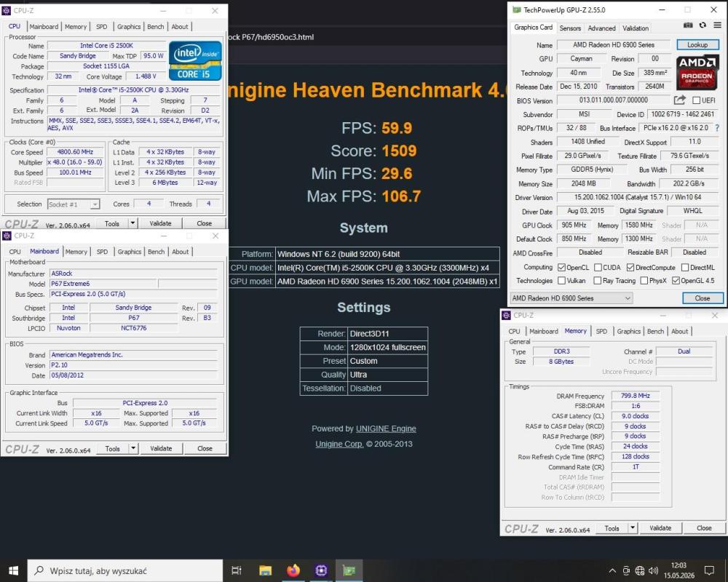The width and height of the screenshot is (728, 582).
Task: Show hidden system tray icons
Action: [x=612, y=571]
